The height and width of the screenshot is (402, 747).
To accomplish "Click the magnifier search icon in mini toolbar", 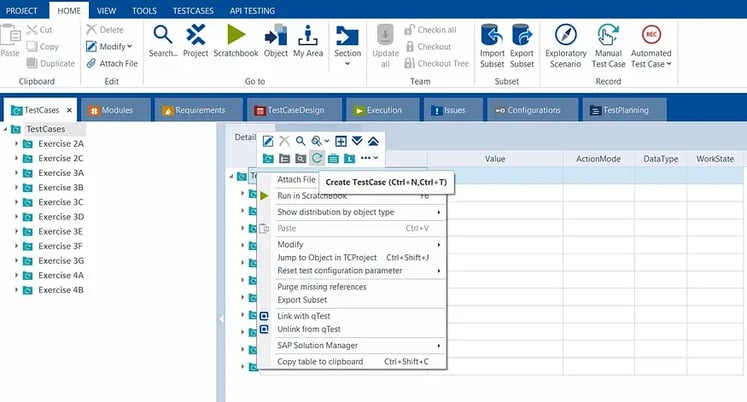I will pos(301,141).
